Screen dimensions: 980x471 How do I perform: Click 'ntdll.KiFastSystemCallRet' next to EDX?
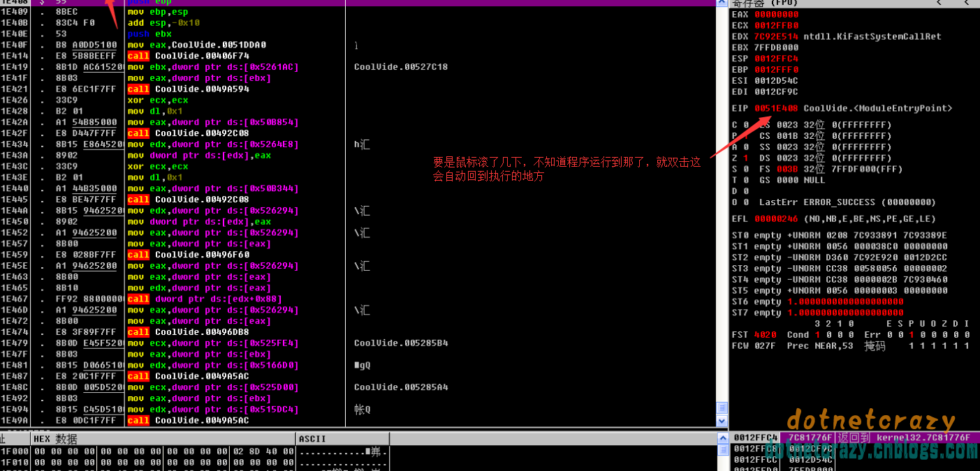[873, 36]
